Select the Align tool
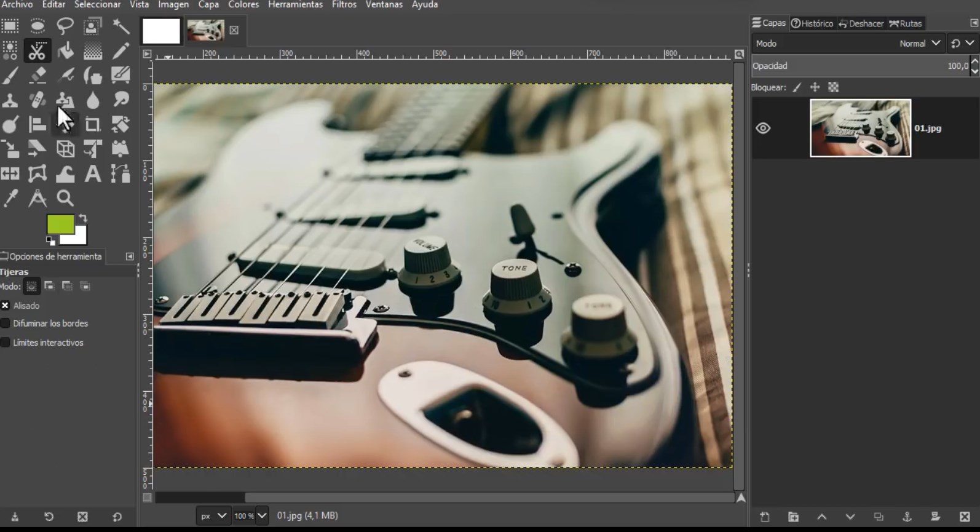Screen dimensions: 980x532 pyautogui.click(x=38, y=124)
